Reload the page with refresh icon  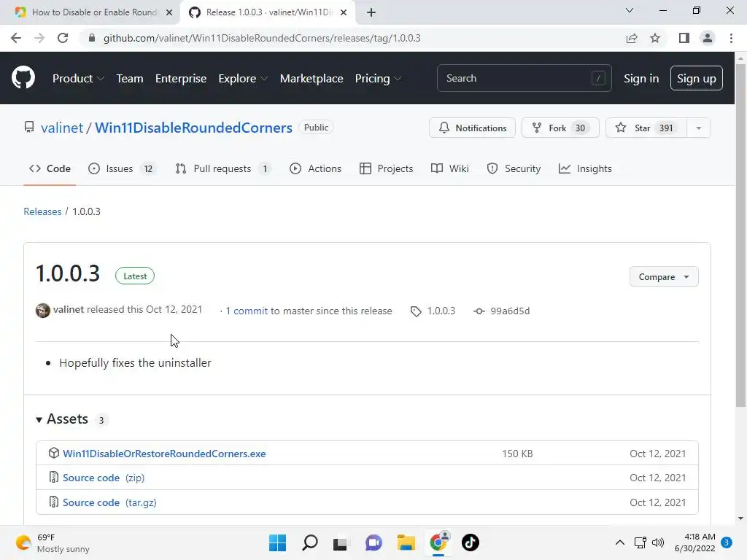(x=63, y=38)
